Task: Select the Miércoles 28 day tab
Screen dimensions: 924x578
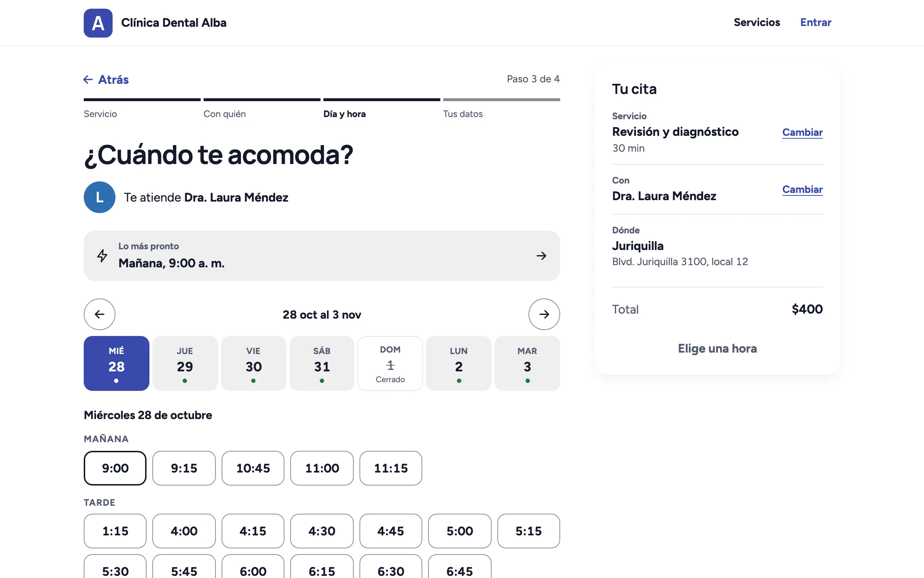Action: pyautogui.click(x=117, y=363)
